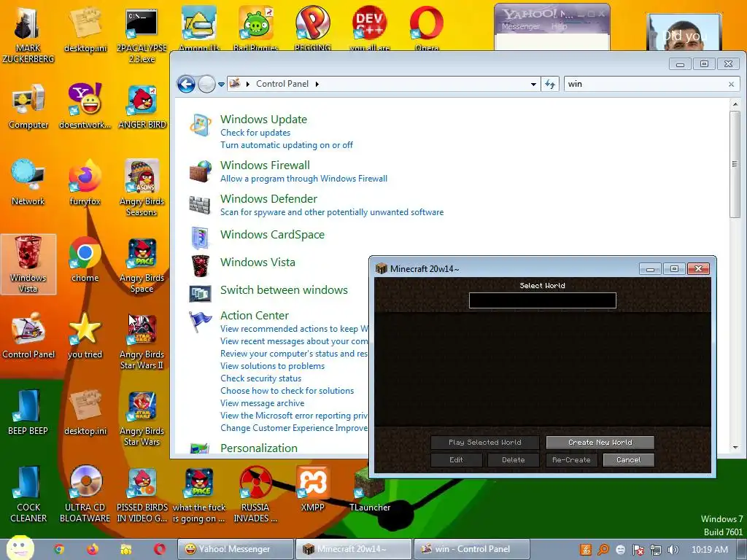Viewport: 747px width, 560px height.
Task: Click 'Check security status' link
Action: tap(260, 378)
